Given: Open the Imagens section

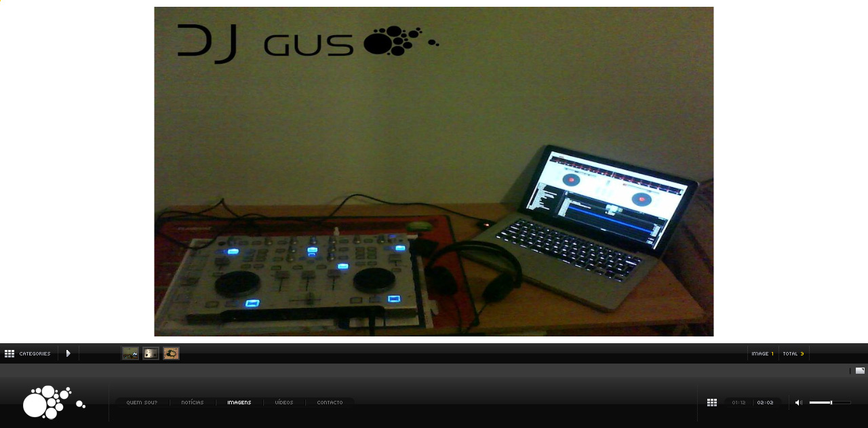Looking at the screenshot, I should click(239, 403).
